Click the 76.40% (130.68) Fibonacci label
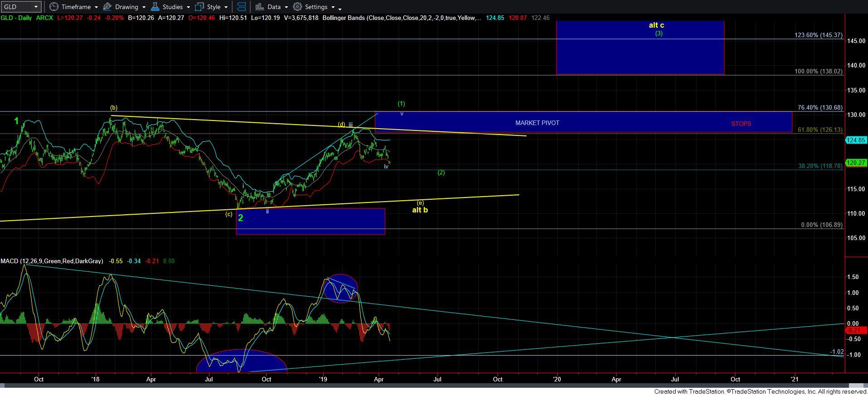The height and width of the screenshot is (395, 868). [820, 108]
